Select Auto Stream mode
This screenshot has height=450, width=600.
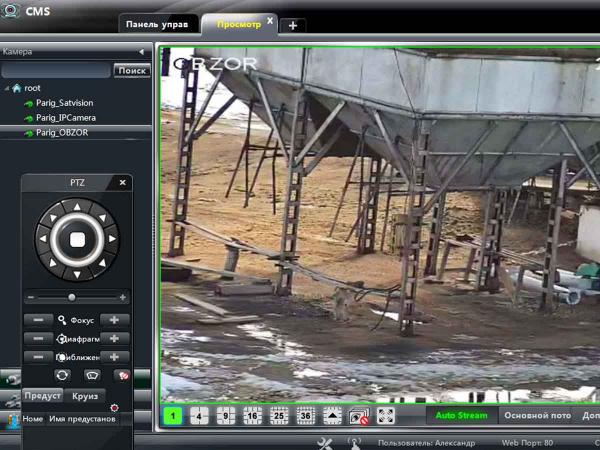click(x=461, y=416)
